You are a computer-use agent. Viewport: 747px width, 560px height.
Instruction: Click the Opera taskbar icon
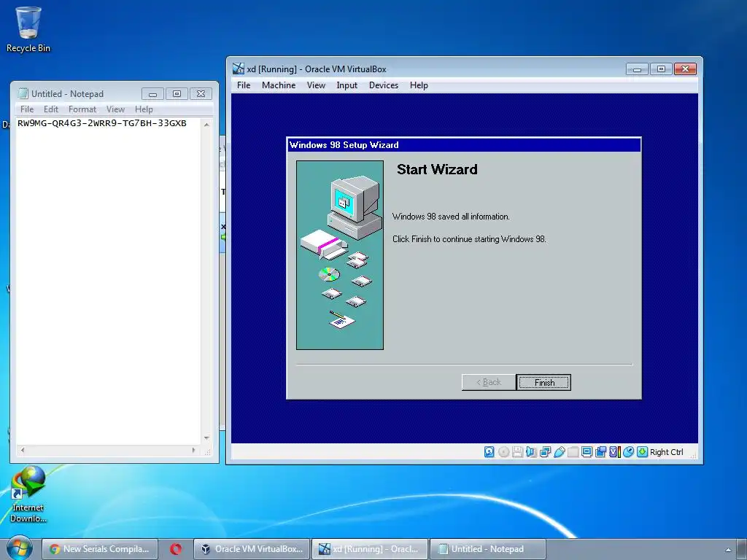(x=176, y=549)
